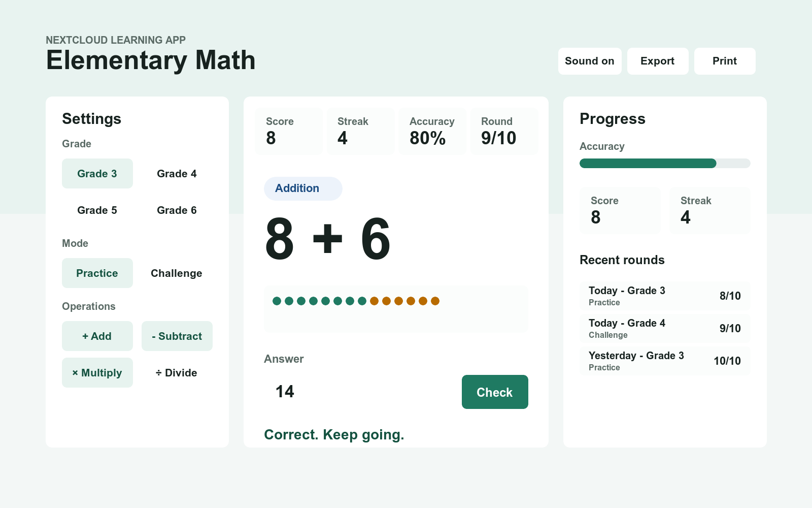The width and height of the screenshot is (812, 508).
Task: Click the Score card in Progress panel
Action: (620, 210)
